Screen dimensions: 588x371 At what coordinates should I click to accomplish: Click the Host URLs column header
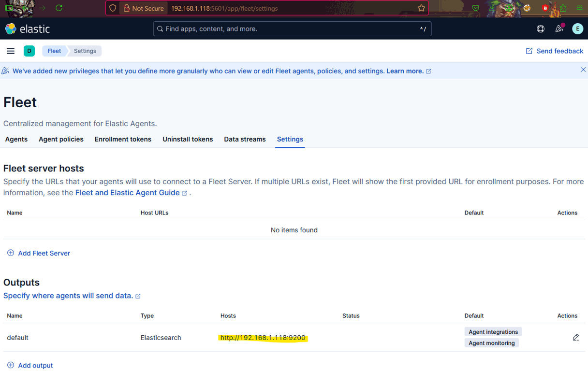pos(154,213)
